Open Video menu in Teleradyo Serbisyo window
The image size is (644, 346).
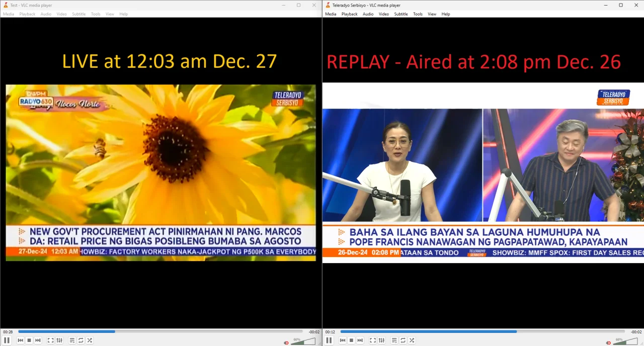click(383, 14)
